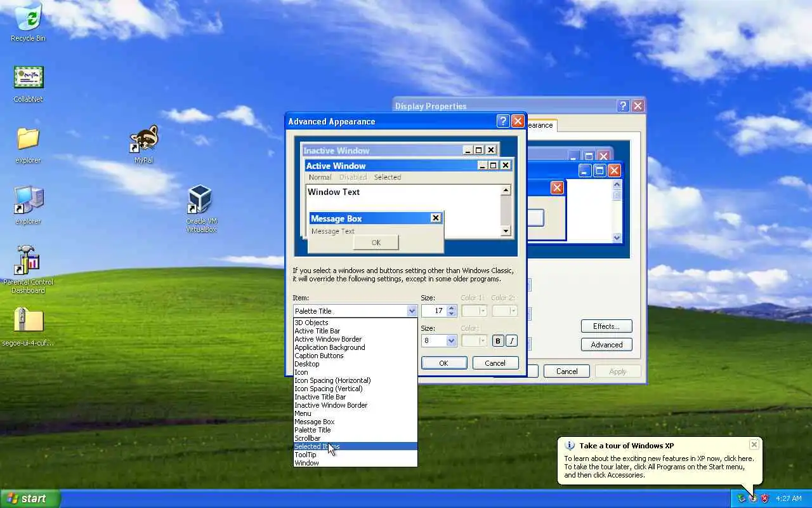This screenshot has height=508, width=812.
Task: Click the Active Window title bar in preview
Action: click(409, 166)
